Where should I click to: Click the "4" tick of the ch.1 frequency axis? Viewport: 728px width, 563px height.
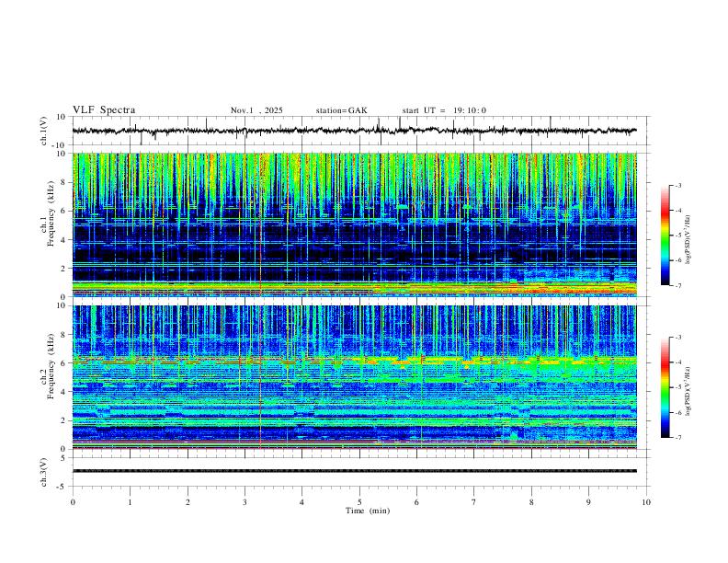(x=64, y=240)
